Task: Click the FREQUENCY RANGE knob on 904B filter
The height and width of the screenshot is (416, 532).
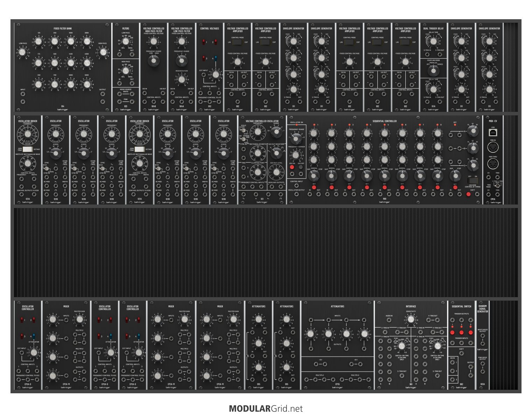Action: [154, 61]
